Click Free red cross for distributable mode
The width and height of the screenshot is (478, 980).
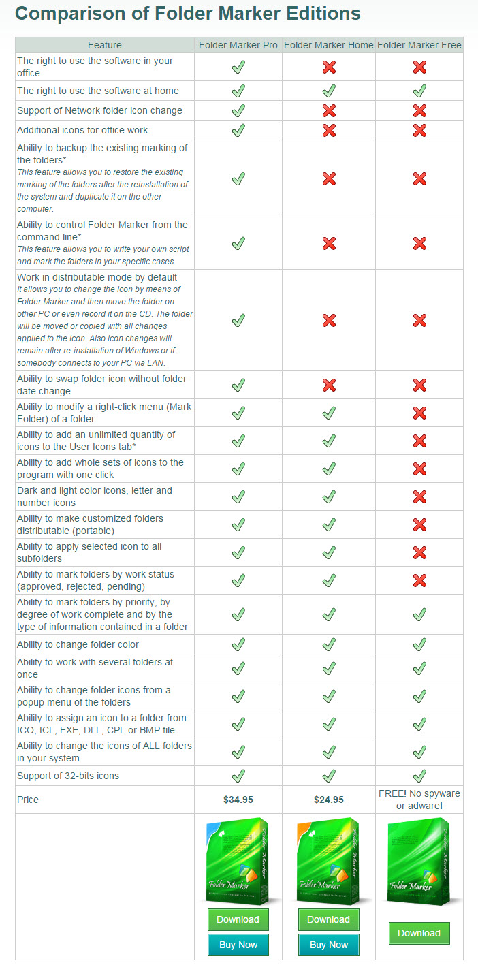pyautogui.click(x=419, y=320)
